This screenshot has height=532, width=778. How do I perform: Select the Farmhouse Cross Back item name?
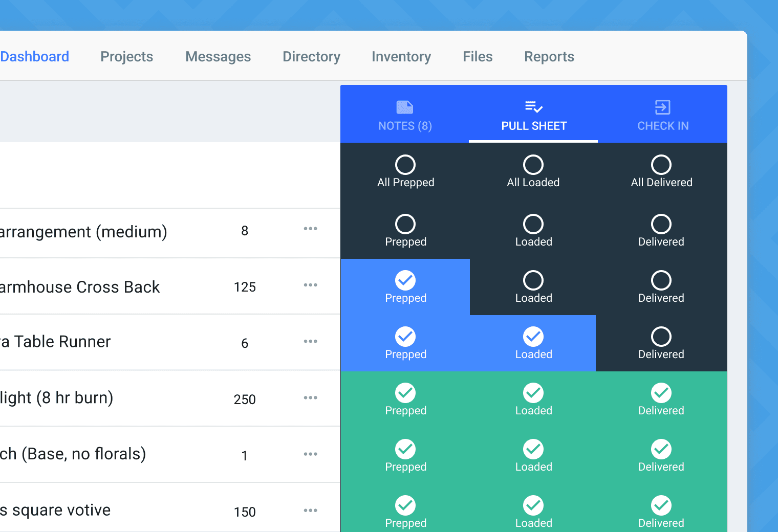pos(80,287)
